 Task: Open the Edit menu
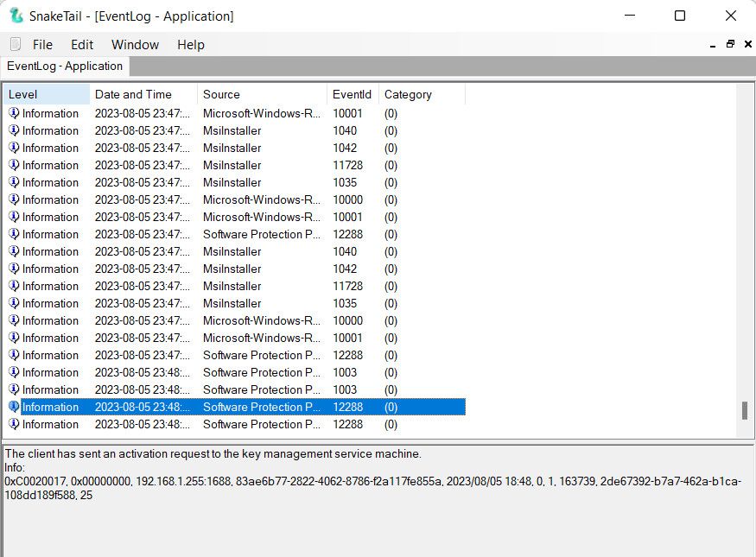tap(82, 45)
